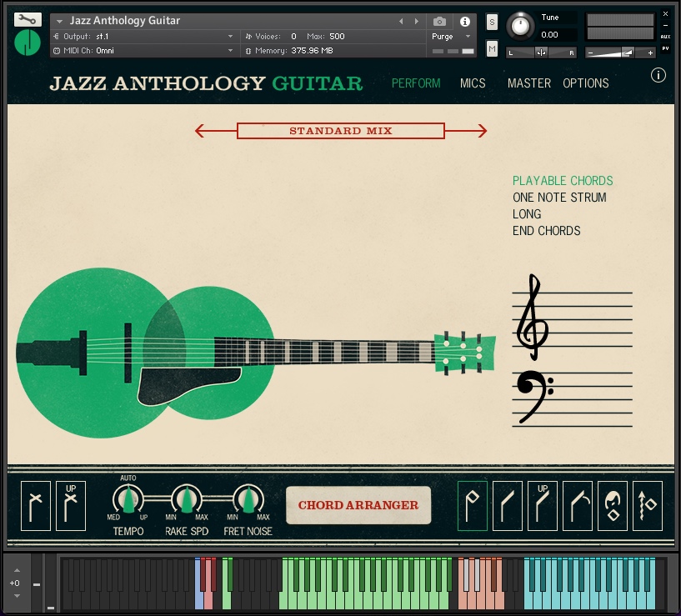Go to the next instrument preset arrow
Screen dimensions: 681x616
click(416, 21)
